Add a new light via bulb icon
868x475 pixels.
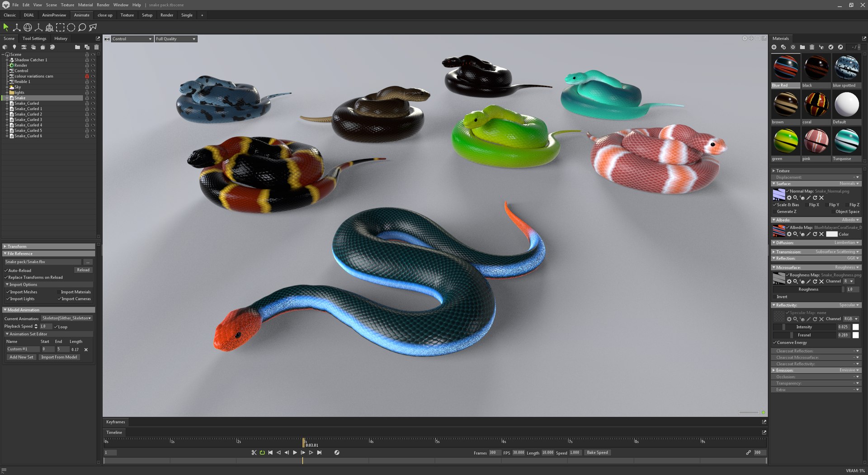[14, 47]
